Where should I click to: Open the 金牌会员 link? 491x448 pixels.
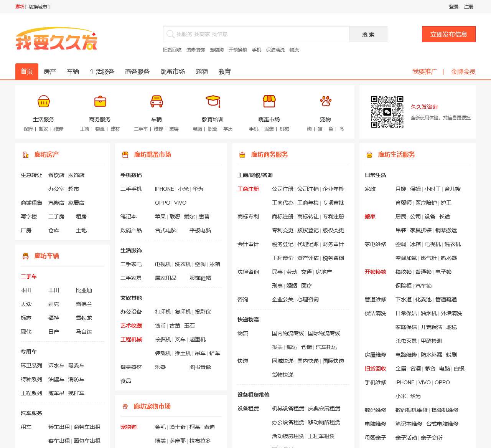(463, 71)
